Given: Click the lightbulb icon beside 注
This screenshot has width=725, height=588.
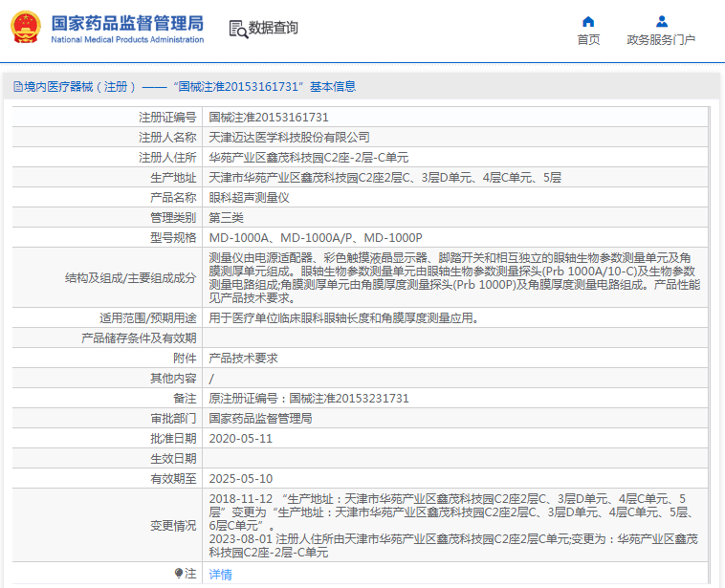Looking at the screenshot, I should click(x=179, y=574).
